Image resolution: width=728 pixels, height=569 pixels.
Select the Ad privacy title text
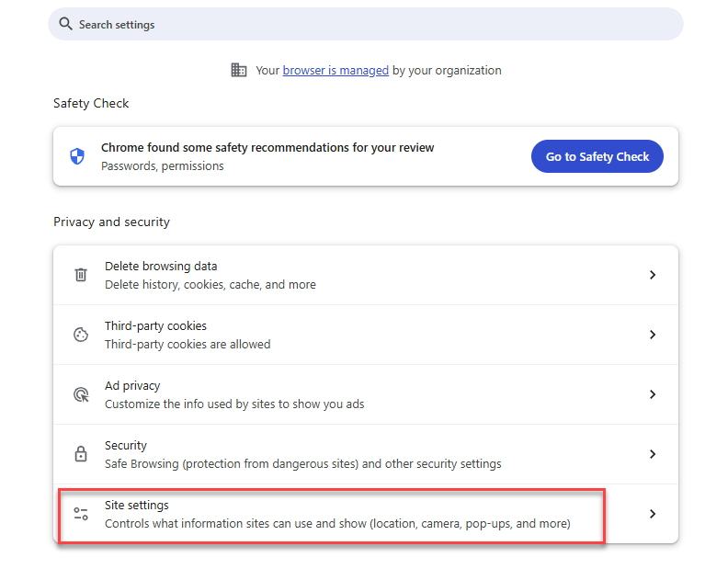tap(132, 386)
